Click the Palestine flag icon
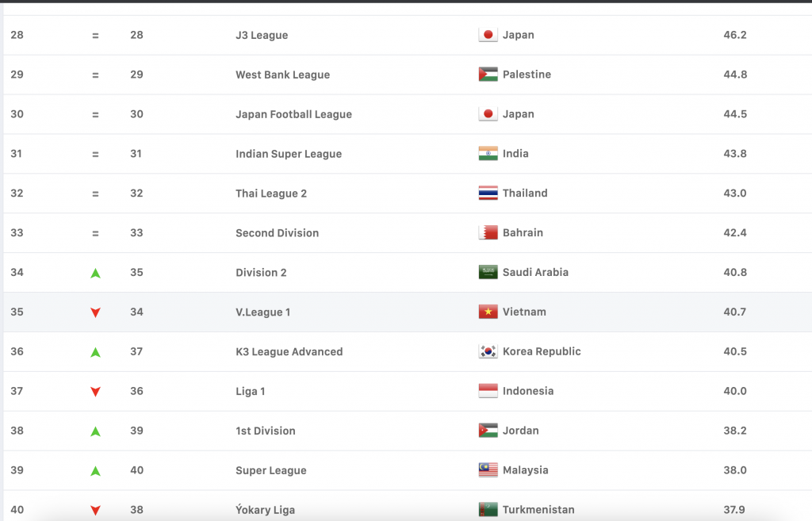Screen dimensions: 812x521 (488, 75)
